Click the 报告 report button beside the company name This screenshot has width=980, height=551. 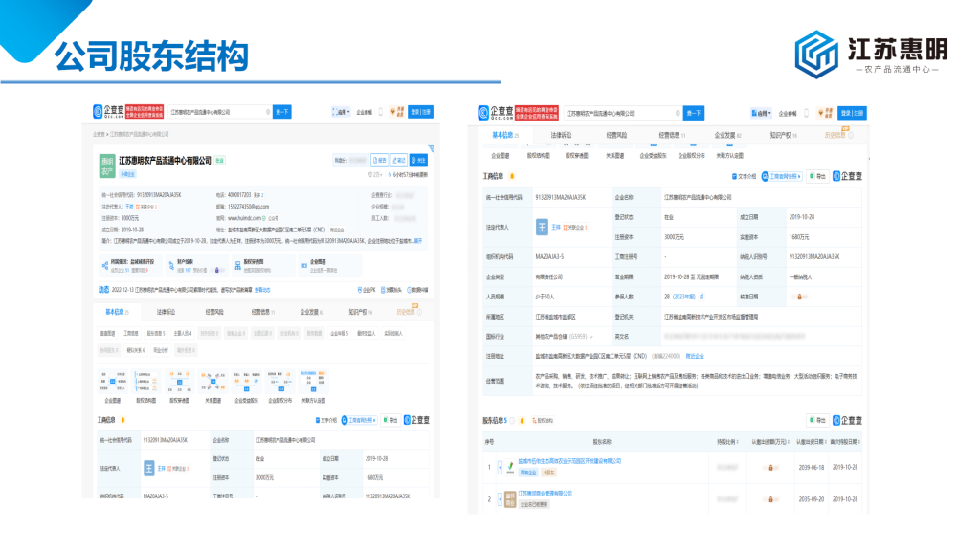379,161
